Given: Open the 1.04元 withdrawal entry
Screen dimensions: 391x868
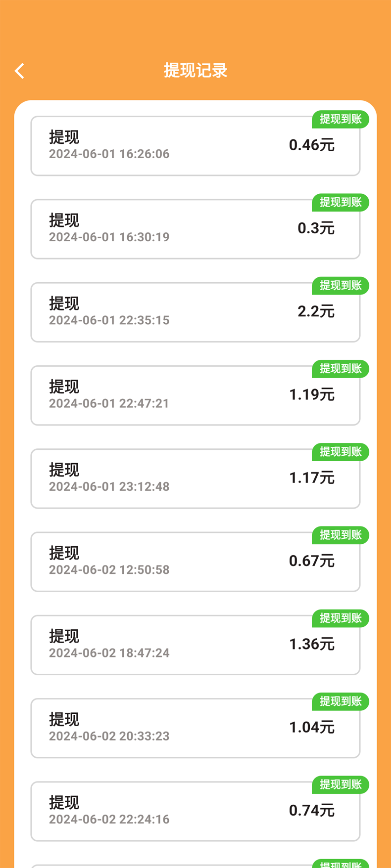Looking at the screenshot, I should pyautogui.click(x=195, y=728).
